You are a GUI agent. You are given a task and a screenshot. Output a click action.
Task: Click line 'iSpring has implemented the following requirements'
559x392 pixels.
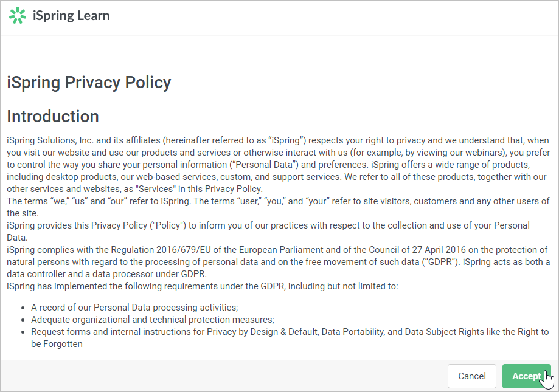[202, 286]
